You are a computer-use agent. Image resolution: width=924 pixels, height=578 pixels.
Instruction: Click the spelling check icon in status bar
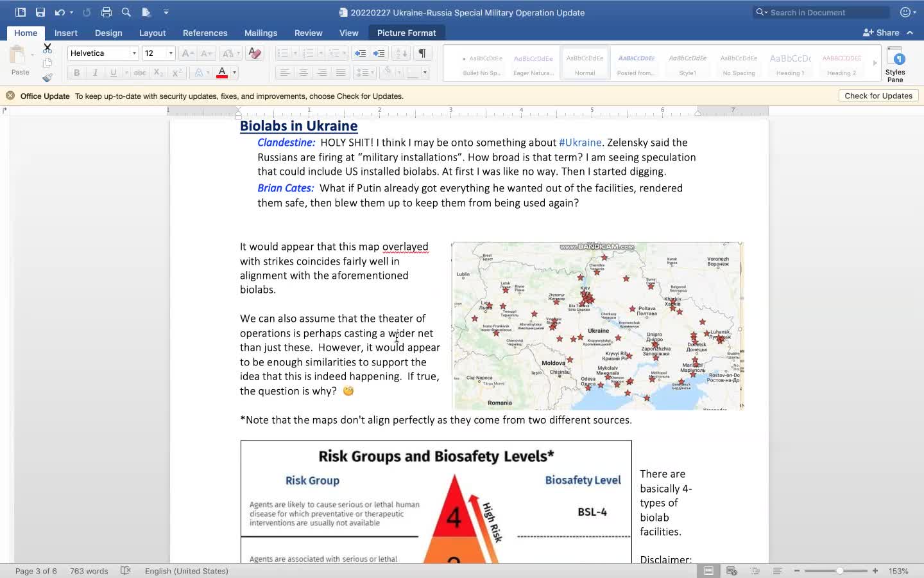[126, 571]
